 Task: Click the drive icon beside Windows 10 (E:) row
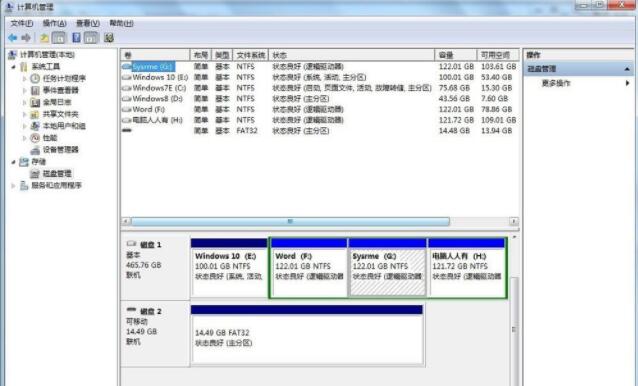click(x=127, y=77)
